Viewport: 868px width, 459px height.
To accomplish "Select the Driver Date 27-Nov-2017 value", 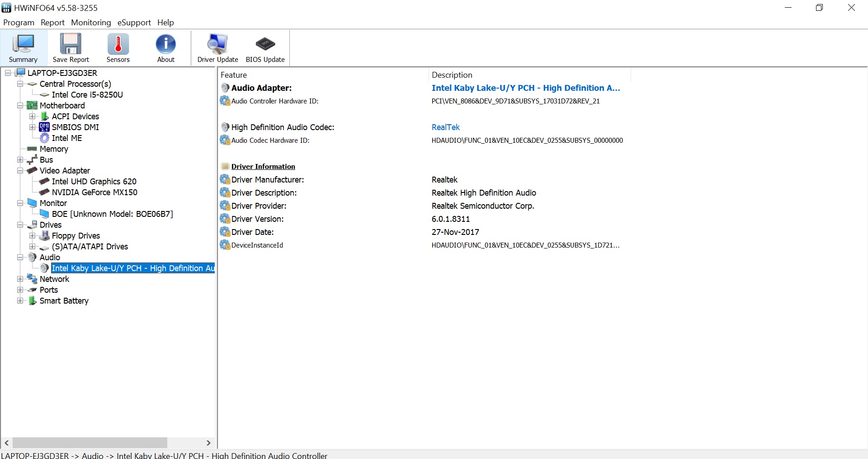I will [455, 232].
